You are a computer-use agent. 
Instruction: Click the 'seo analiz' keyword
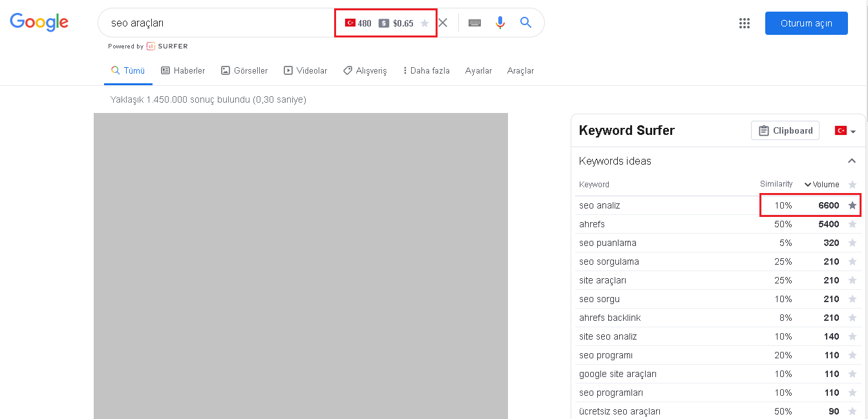(x=600, y=205)
